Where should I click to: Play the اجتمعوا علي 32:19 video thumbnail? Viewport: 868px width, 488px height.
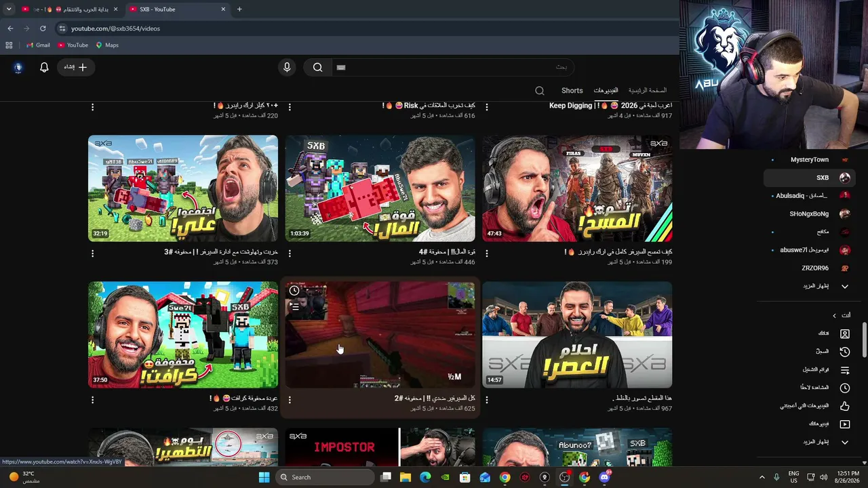pyautogui.click(x=183, y=188)
